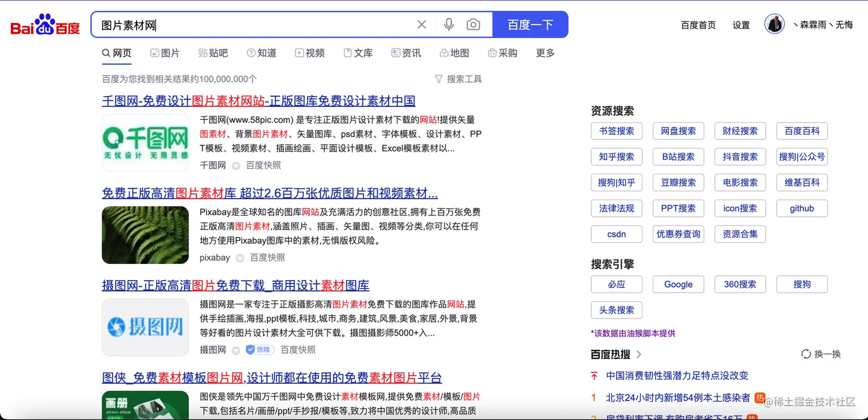This screenshot has width=868, height=420.
Task: Click the icon搜索 button
Action: tap(741, 208)
